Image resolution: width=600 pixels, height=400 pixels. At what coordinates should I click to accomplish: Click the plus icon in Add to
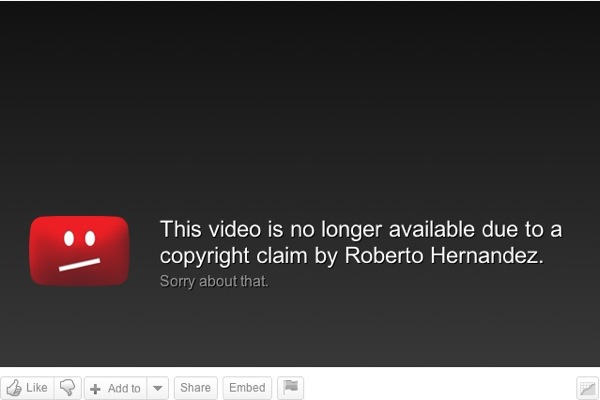pos(95,389)
